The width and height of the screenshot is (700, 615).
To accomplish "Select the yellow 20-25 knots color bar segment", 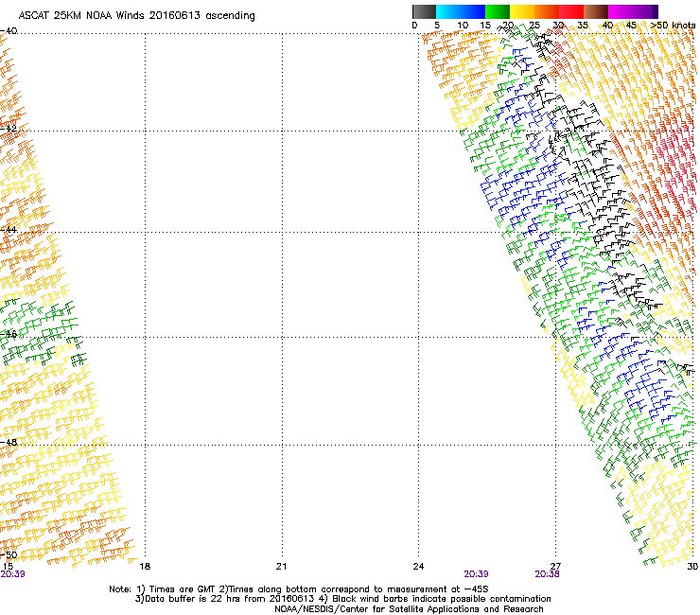I will [522, 11].
